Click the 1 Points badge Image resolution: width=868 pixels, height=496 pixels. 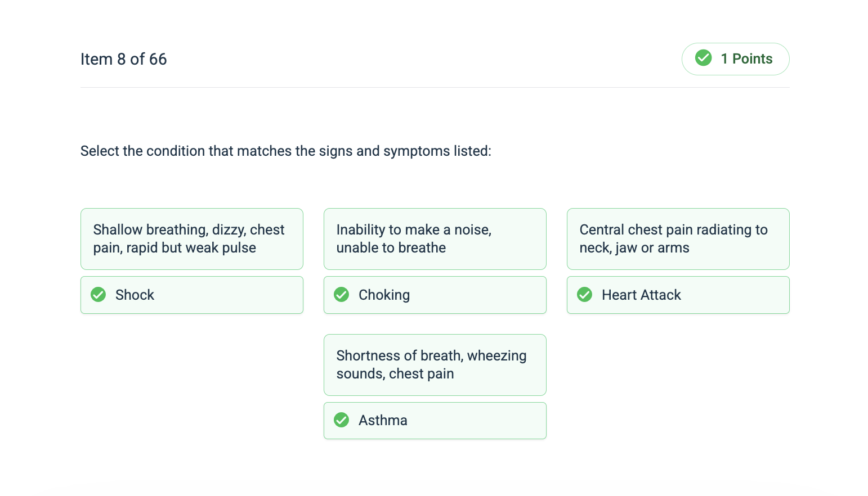[736, 59]
